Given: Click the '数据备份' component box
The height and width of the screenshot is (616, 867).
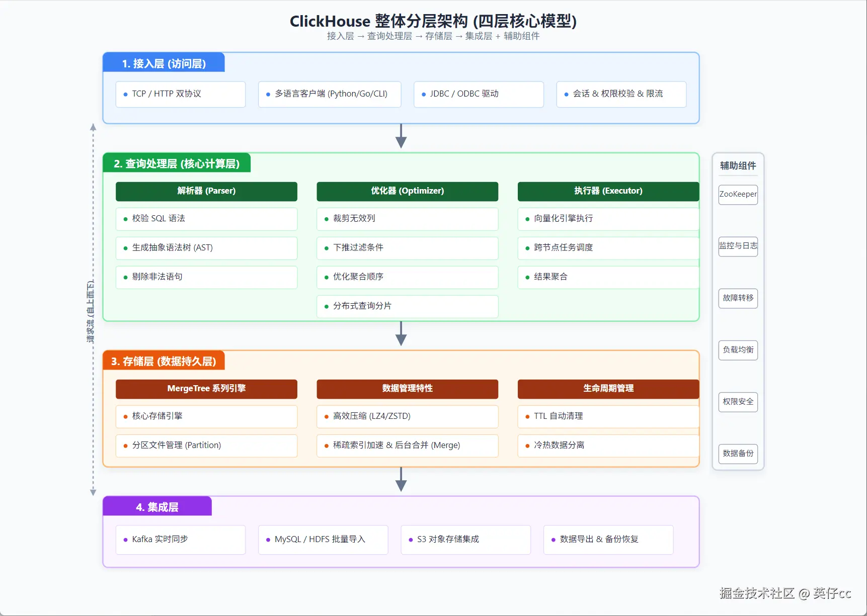Looking at the screenshot, I should coord(738,454).
